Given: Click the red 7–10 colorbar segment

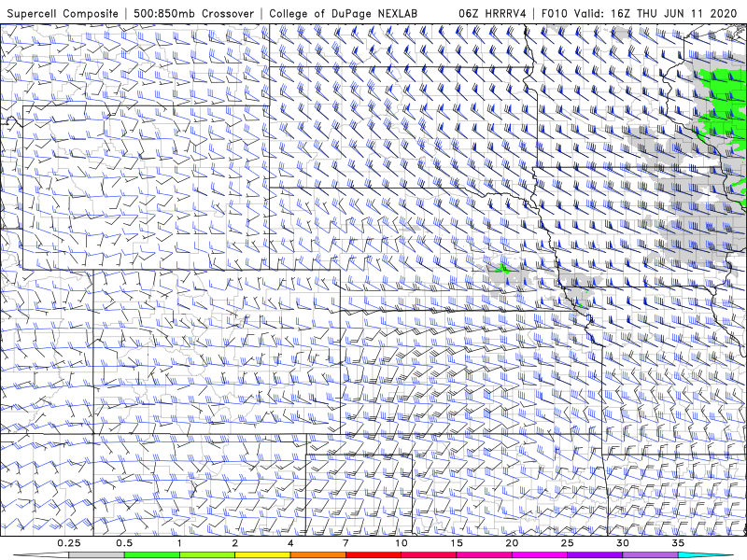Looking at the screenshot, I should pyautogui.click(x=373, y=555).
